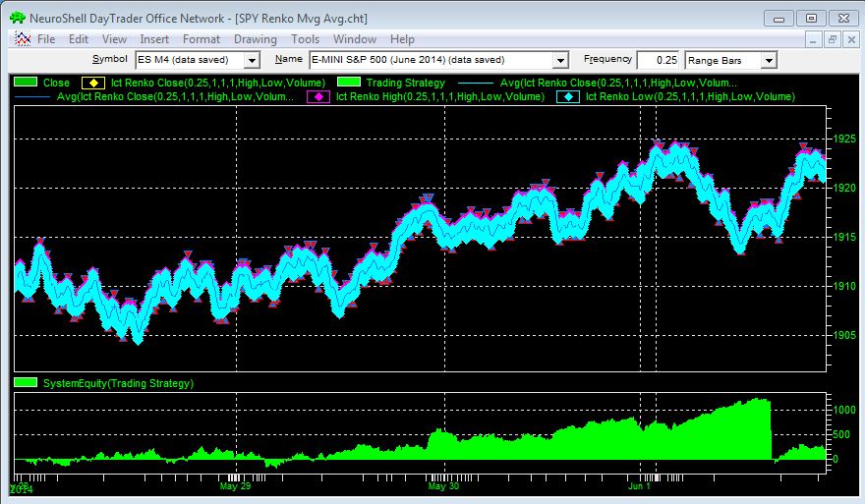Click the green Trading Strategy legend swatch
865x504 pixels.
point(349,83)
